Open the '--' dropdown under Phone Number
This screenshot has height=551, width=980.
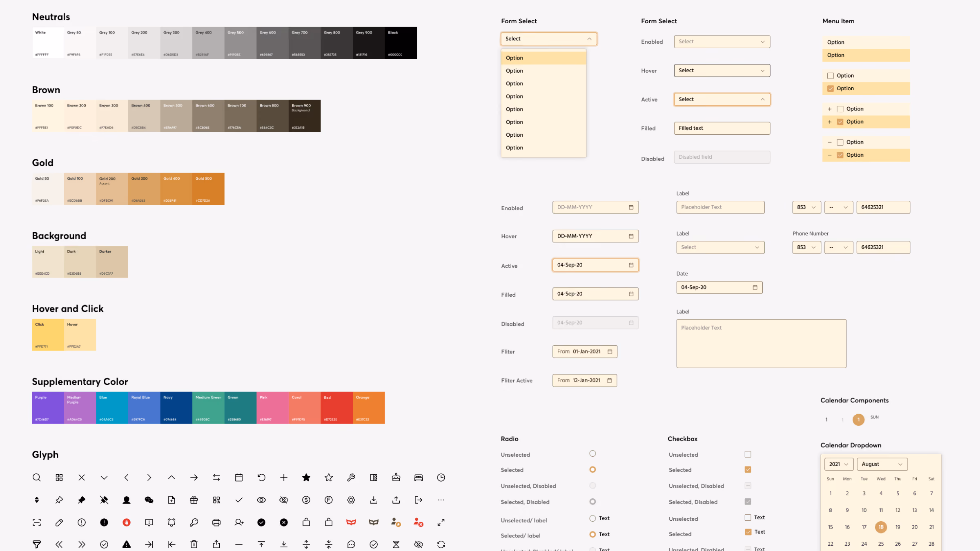click(x=838, y=247)
